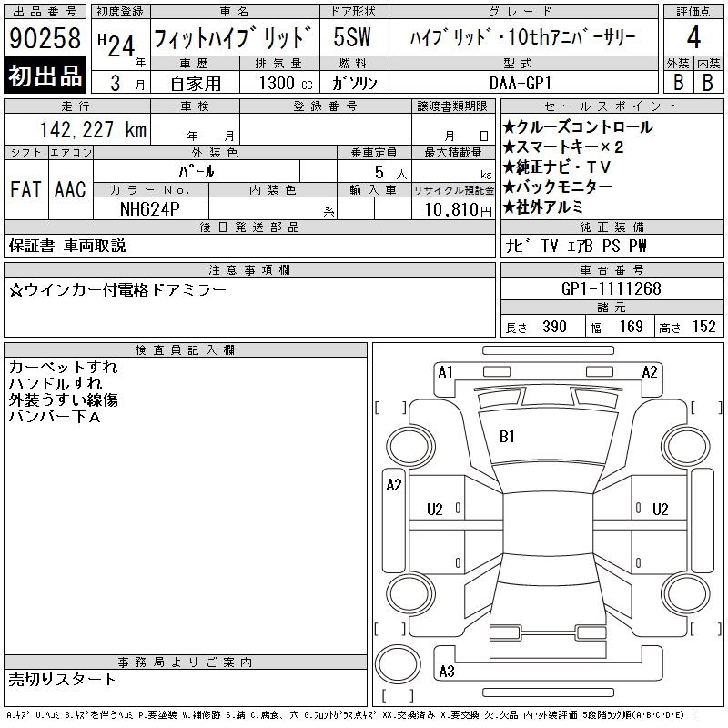This screenshot has width=728, height=728.
Task: Click the ☆ symbol before ウインカー付電格ドアミラー
Action: [15, 289]
